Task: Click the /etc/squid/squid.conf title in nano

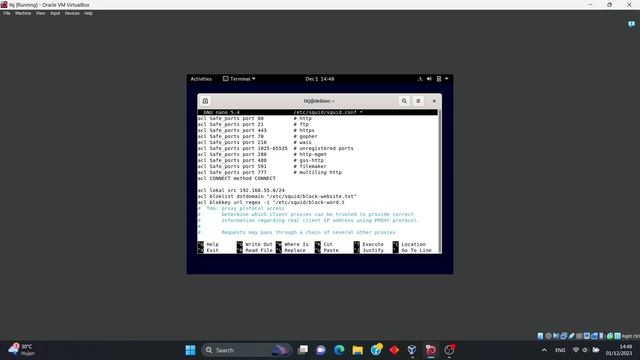Action: 328,112
